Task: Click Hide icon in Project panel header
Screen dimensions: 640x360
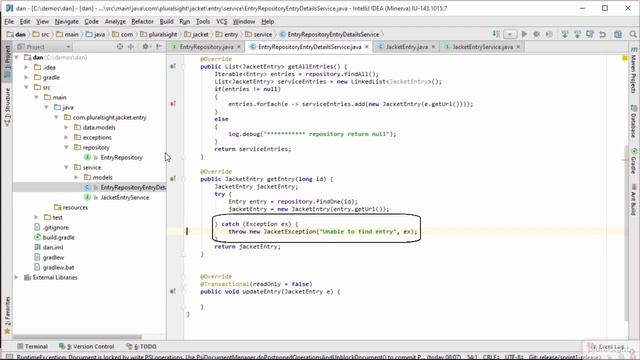Action: click(x=159, y=47)
